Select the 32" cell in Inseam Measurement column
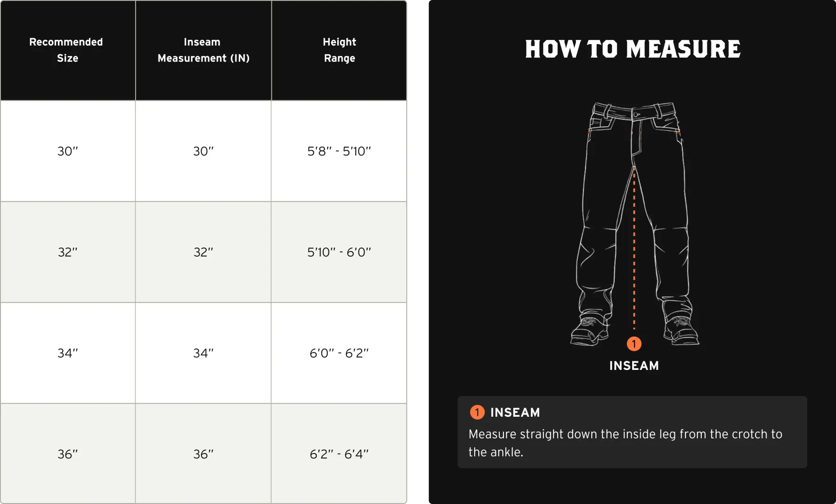This screenshot has height=504, width=836. [x=203, y=252]
